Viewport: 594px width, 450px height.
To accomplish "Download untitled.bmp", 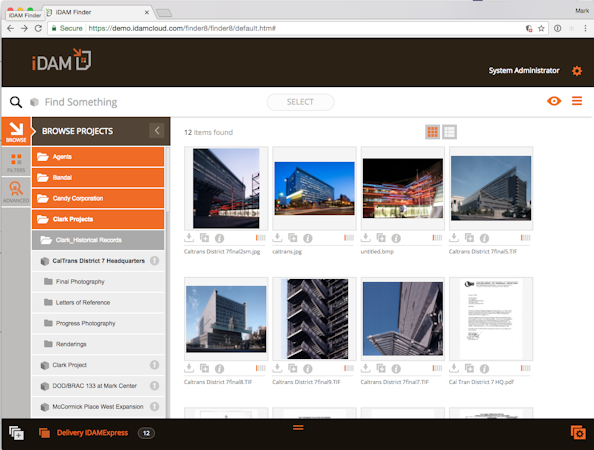I will 366,238.
